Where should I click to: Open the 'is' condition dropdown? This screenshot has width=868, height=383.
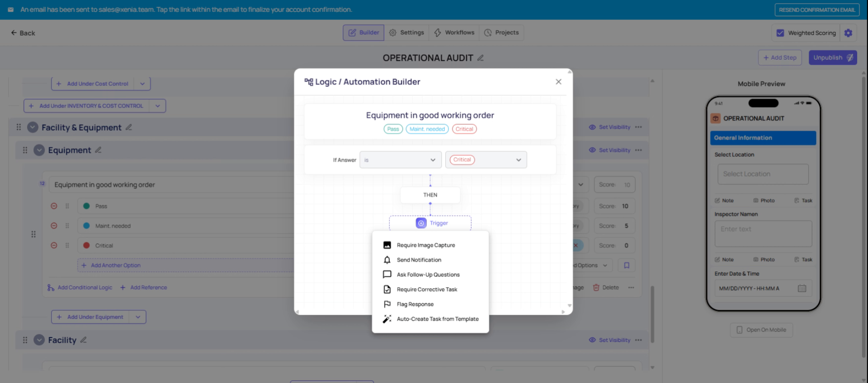pyautogui.click(x=400, y=160)
